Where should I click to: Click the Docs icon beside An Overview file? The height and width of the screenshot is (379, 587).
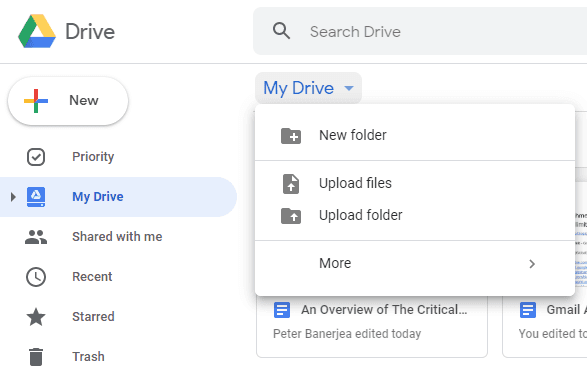(x=282, y=310)
